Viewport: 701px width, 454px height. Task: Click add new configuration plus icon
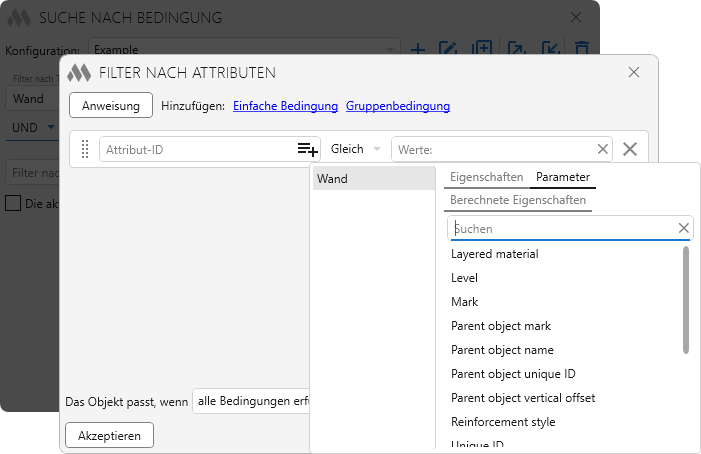click(418, 49)
